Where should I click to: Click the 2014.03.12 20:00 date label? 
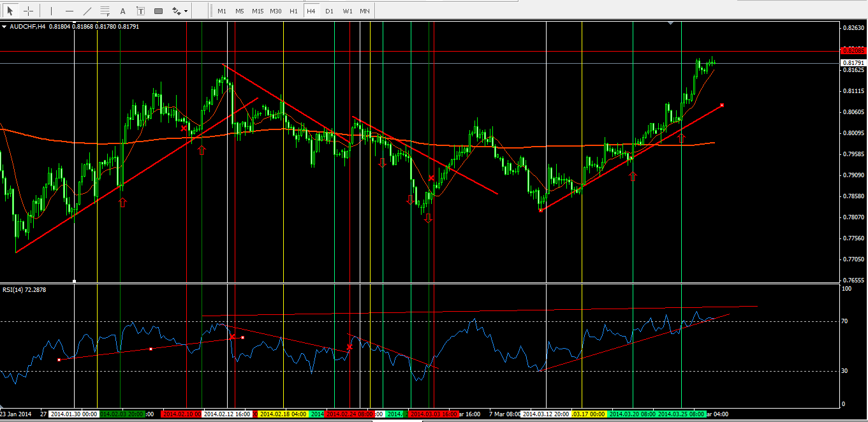coord(546,414)
